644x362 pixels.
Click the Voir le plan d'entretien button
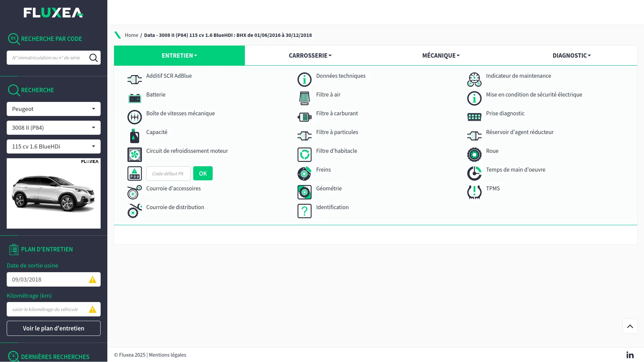54,328
